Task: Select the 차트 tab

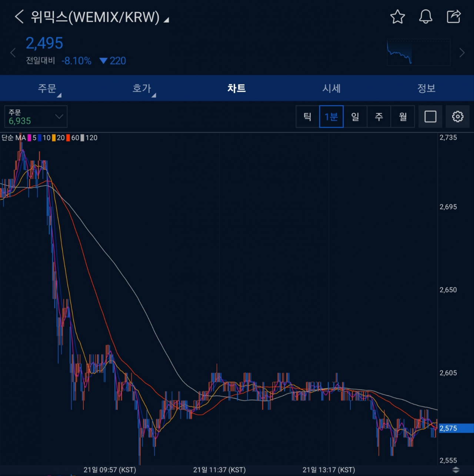Action: [237, 88]
